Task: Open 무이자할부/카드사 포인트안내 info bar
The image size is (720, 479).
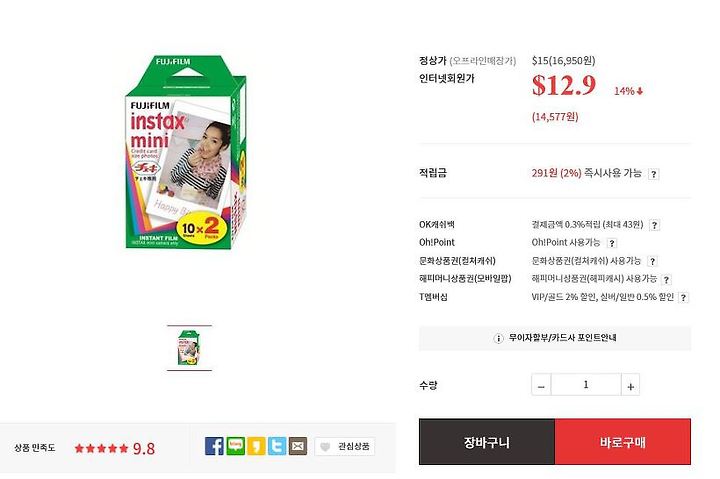Action: (x=555, y=338)
